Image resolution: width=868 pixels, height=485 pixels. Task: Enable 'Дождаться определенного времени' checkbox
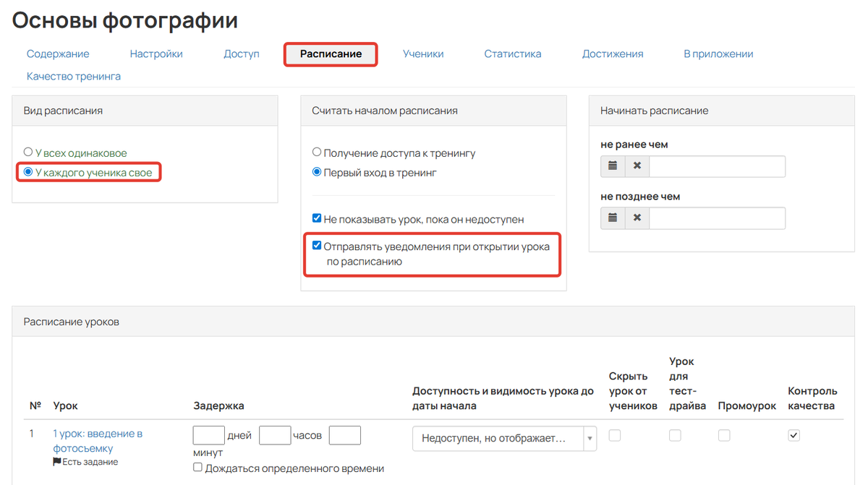(x=198, y=468)
